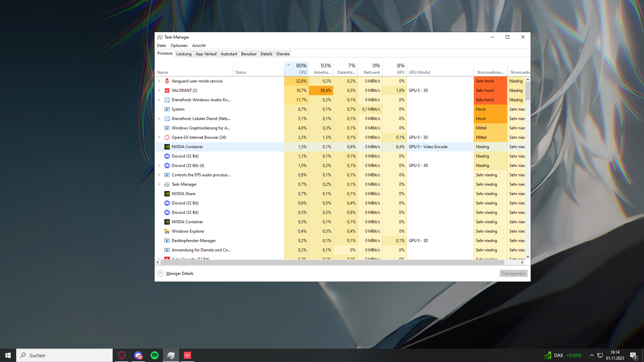This screenshot has height=362, width=644.
Task: Click the NVIDIA Share process icon
Action: [167, 194]
